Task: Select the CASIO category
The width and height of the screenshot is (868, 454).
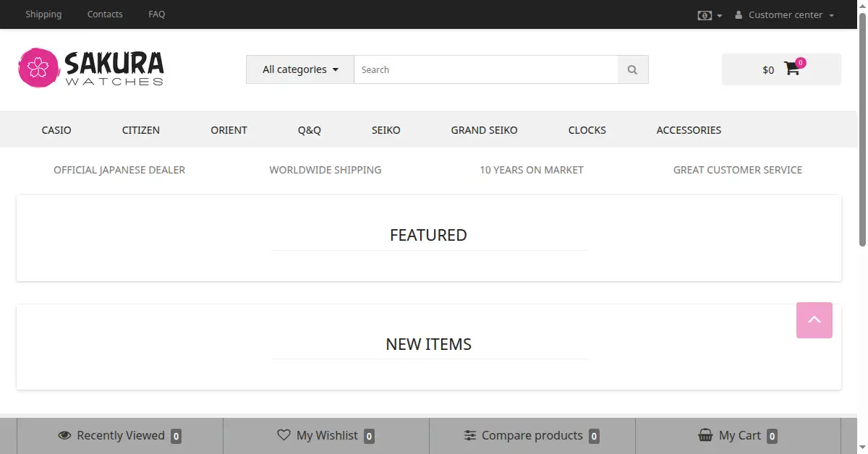Action: click(x=56, y=130)
